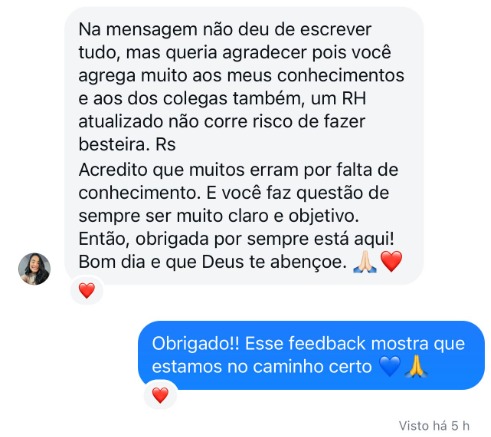Click line "tudo, mas queria agradecer pois você"
Image resolution: width=491 pixels, height=437 pixels.
[x=235, y=53]
